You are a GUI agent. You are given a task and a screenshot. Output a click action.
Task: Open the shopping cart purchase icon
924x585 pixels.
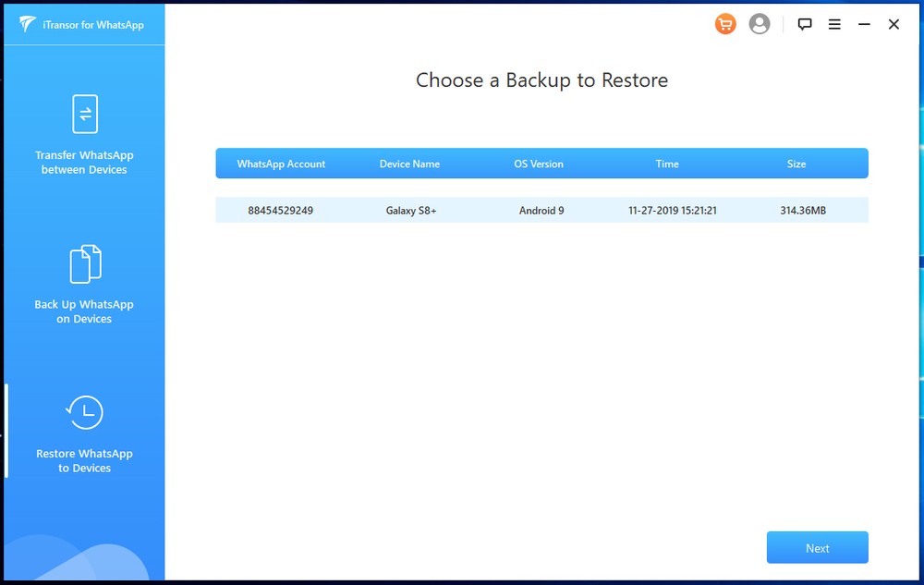tap(725, 24)
